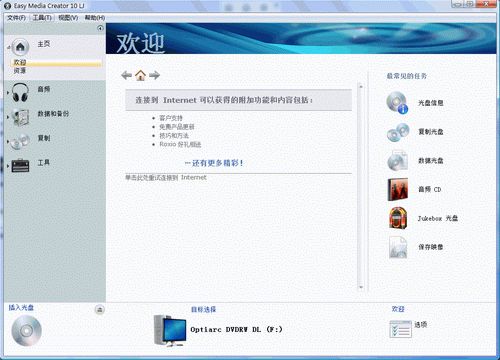This screenshot has height=360, width=500.
Task: Open the 工具(T) menu
Action: point(42,18)
